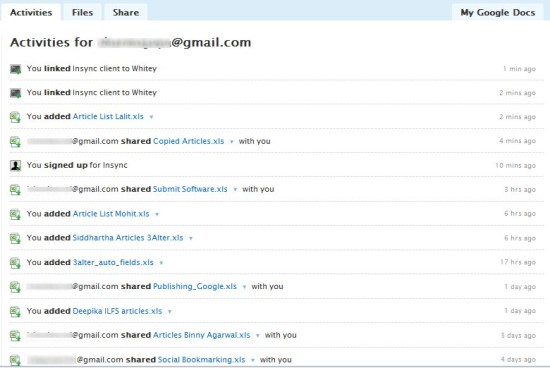Click the computer icon beside the first linked Insync entry

click(x=15, y=69)
